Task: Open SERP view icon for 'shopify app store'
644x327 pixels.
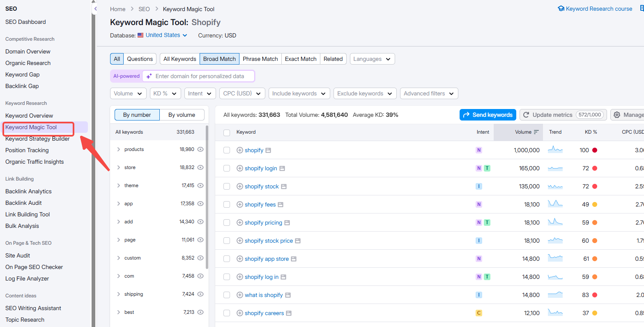Action: pos(294,259)
